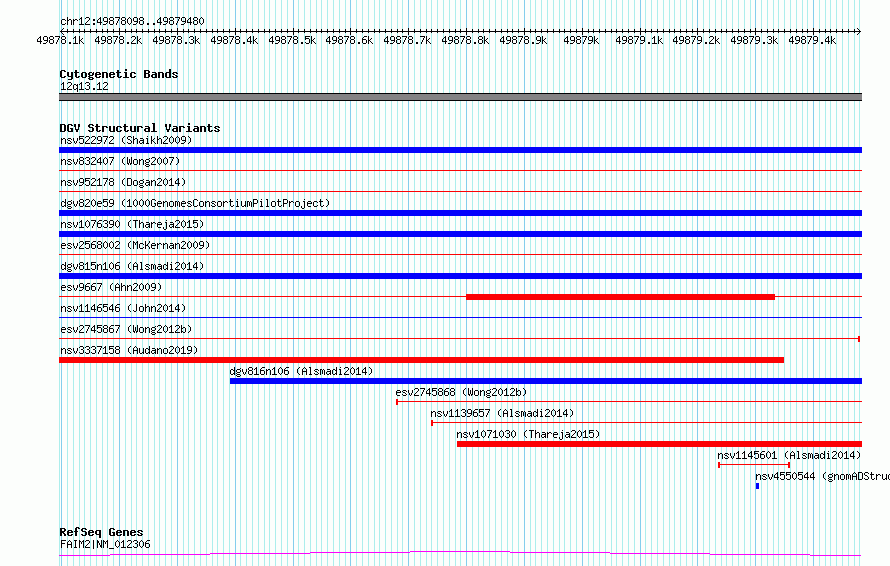Click the 49878.8k ruler tick label

coord(465,40)
